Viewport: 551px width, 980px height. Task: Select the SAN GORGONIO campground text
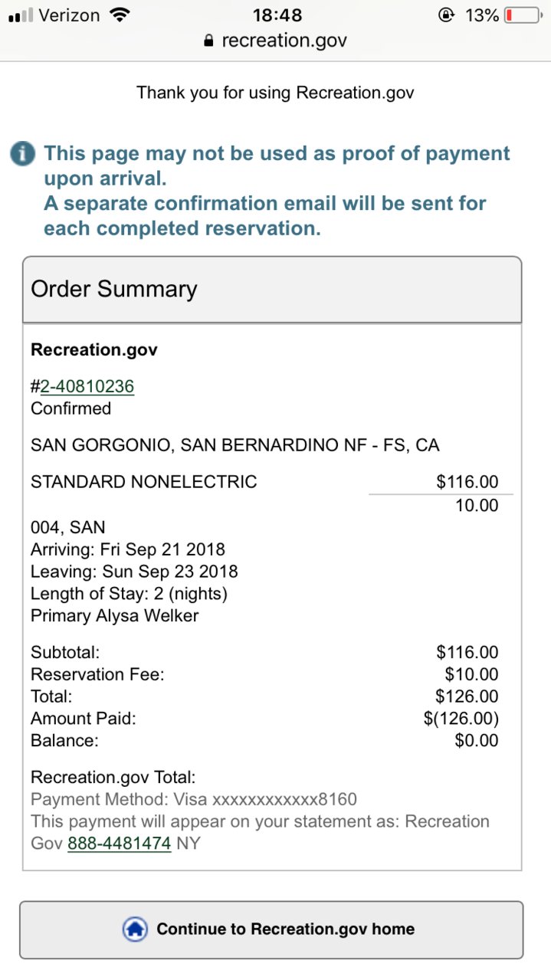[235, 445]
